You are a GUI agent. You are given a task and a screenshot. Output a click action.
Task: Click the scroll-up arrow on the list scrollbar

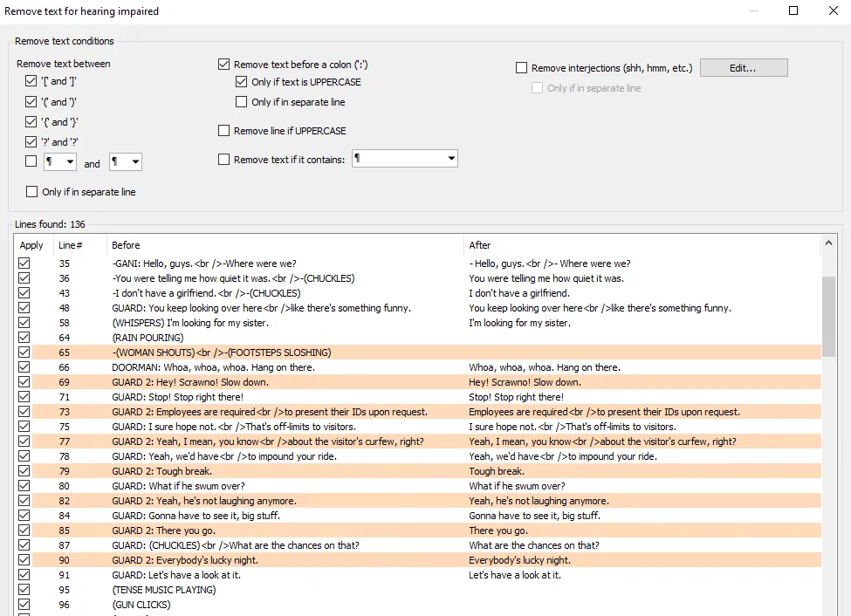pyautogui.click(x=830, y=241)
